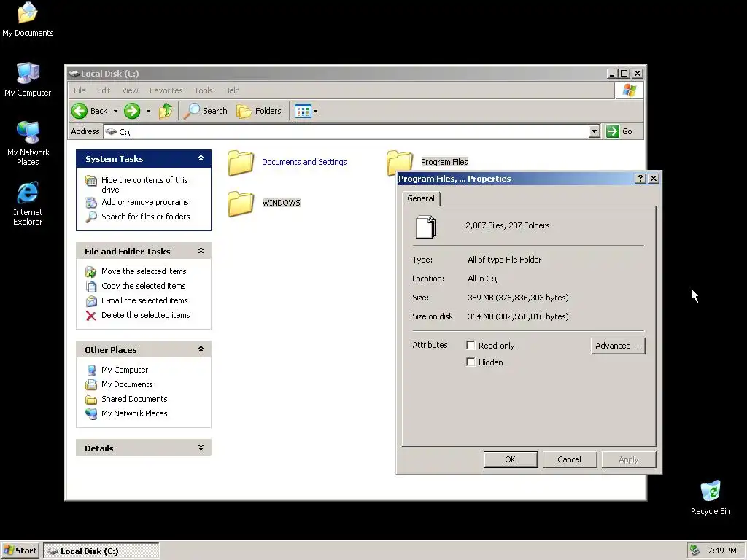
Task: Collapse the System Tasks panel
Action: (x=201, y=158)
